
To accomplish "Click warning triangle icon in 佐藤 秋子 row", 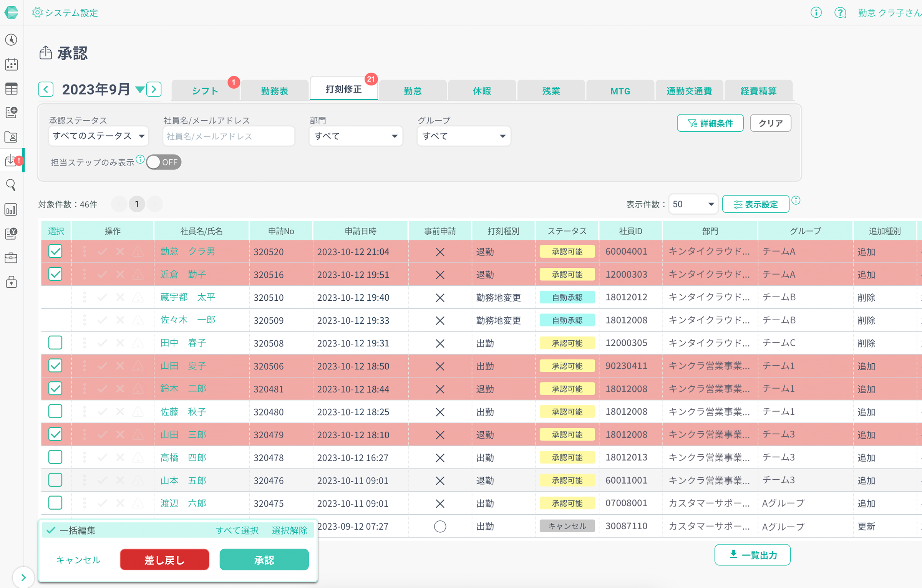I will coord(138,412).
